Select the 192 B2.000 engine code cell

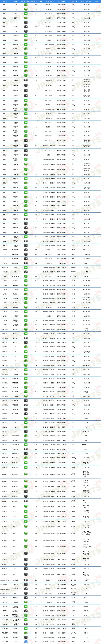[x=86, y=9]
